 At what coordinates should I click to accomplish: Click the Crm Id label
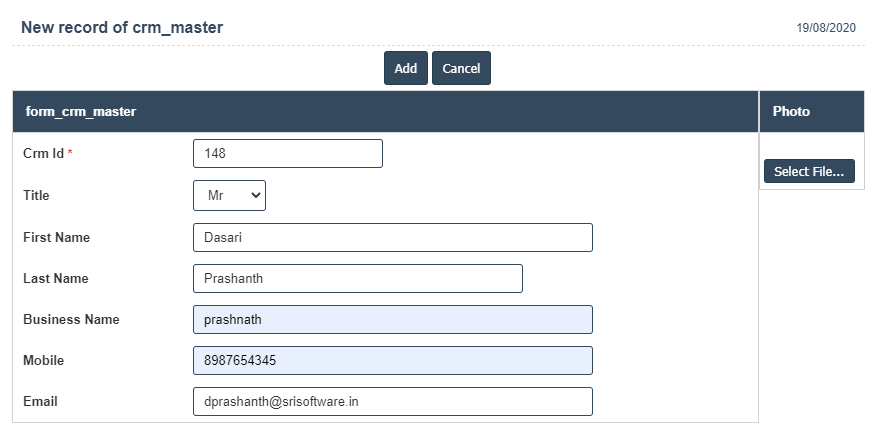[43, 154]
